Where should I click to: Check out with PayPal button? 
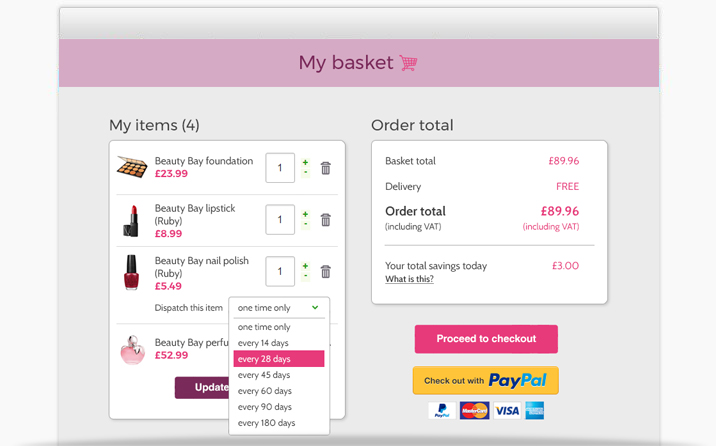point(485,380)
